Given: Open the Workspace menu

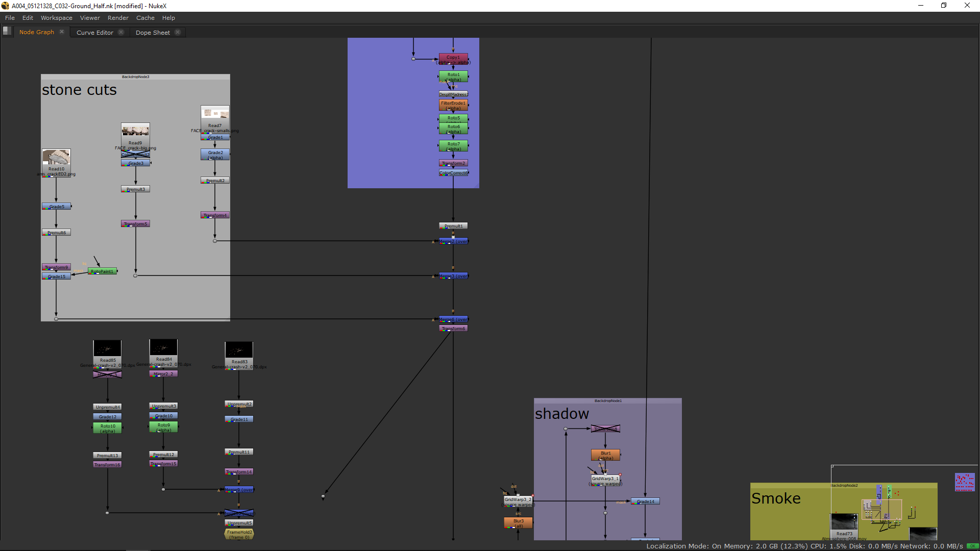Looking at the screenshot, I should tap(56, 18).
